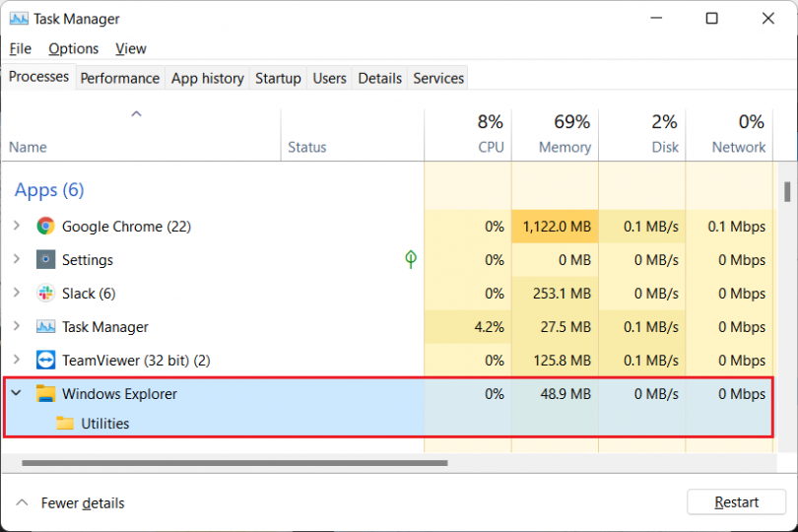Switch to the Performance tab

tap(119, 78)
